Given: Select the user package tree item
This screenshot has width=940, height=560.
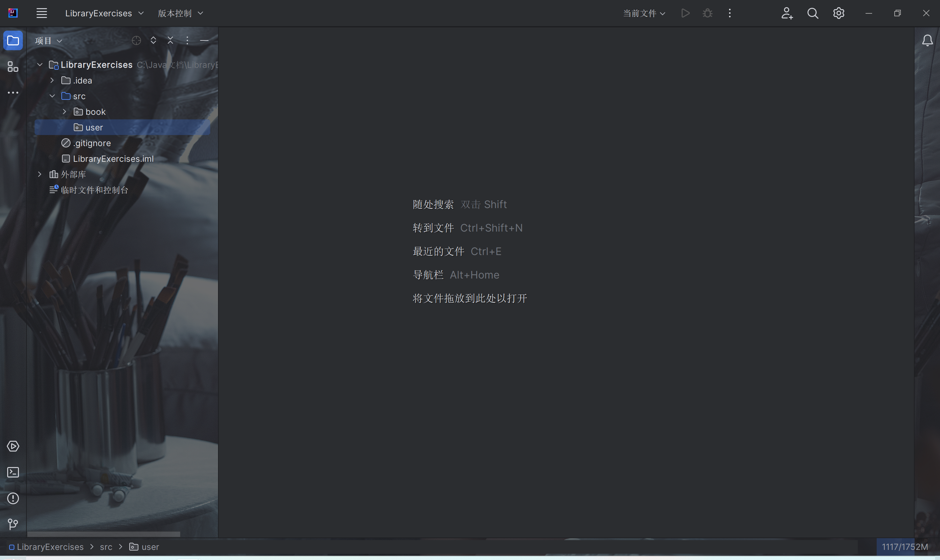Looking at the screenshot, I should point(94,127).
